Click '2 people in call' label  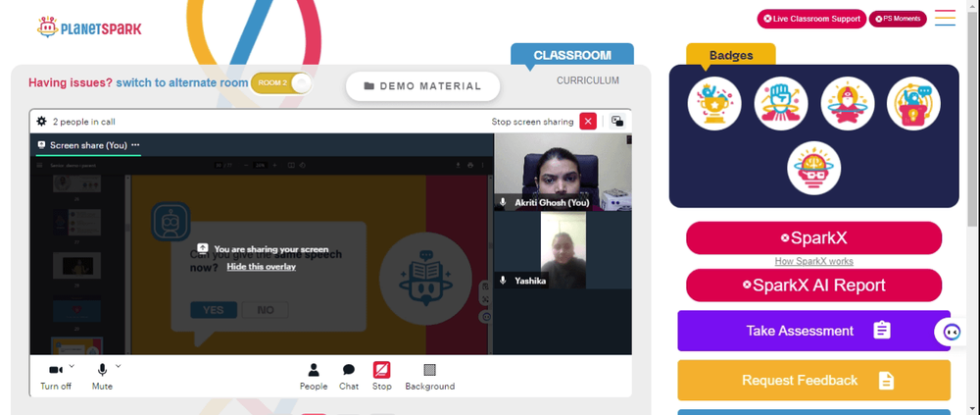tap(83, 122)
